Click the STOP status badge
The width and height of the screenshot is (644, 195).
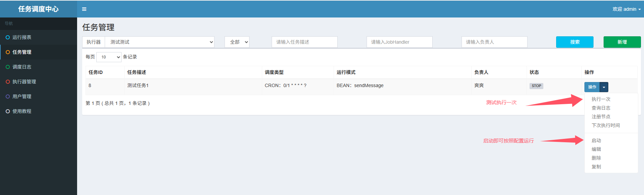click(536, 86)
